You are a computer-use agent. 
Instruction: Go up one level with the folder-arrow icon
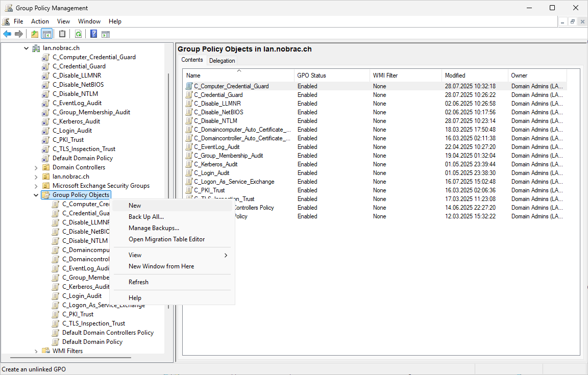pos(35,34)
